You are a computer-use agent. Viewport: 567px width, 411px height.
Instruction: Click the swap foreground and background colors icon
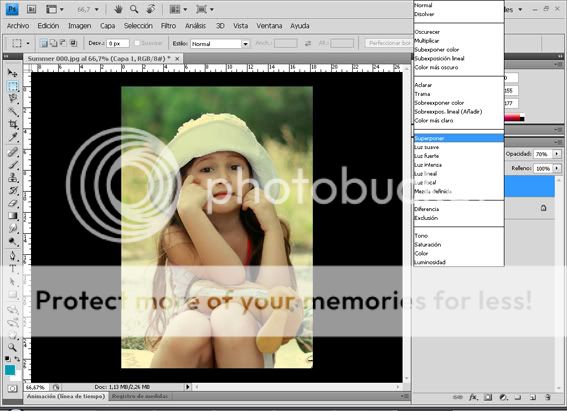pos(17,359)
